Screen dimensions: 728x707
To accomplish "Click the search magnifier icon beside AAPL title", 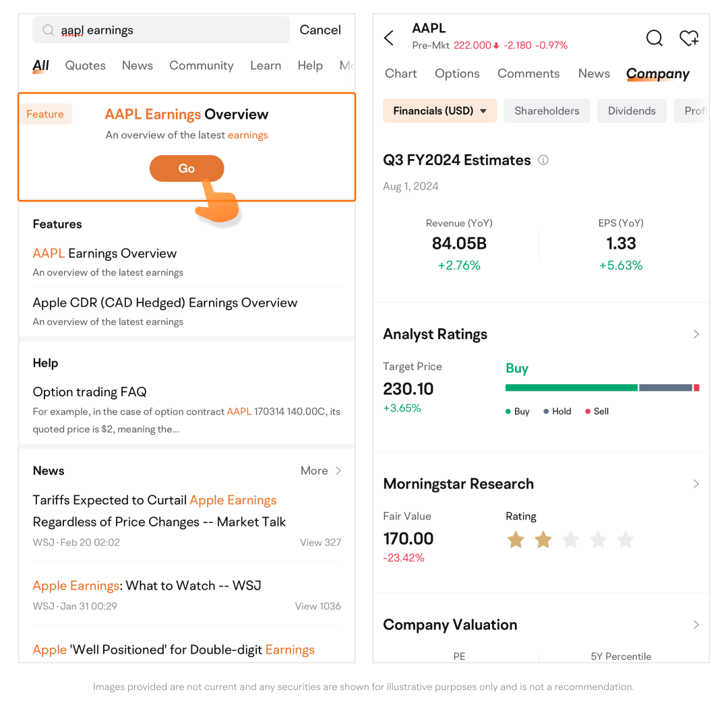I will [x=654, y=38].
